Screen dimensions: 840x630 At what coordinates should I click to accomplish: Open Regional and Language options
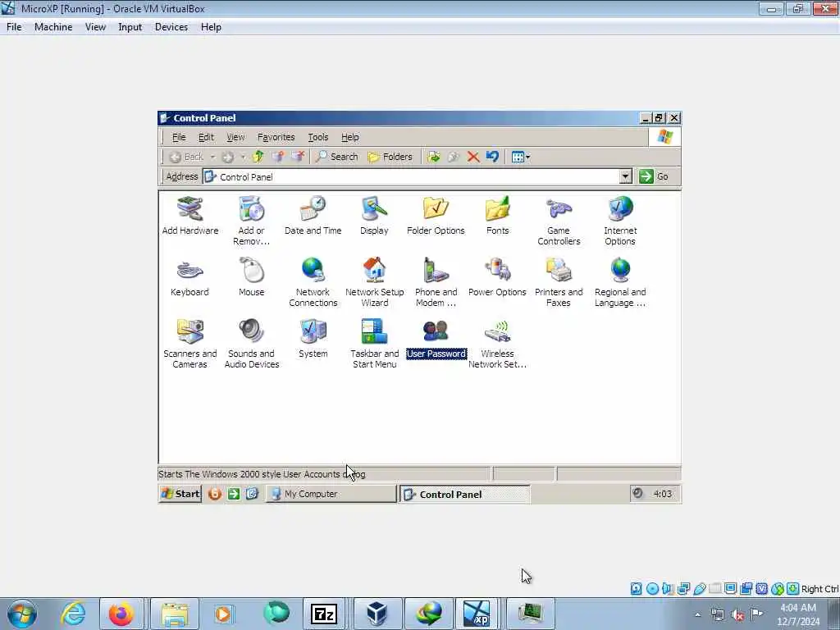coord(620,282)
